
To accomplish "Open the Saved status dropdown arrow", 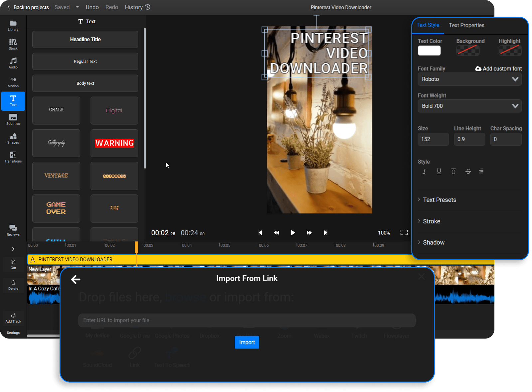I will point(77,7).
